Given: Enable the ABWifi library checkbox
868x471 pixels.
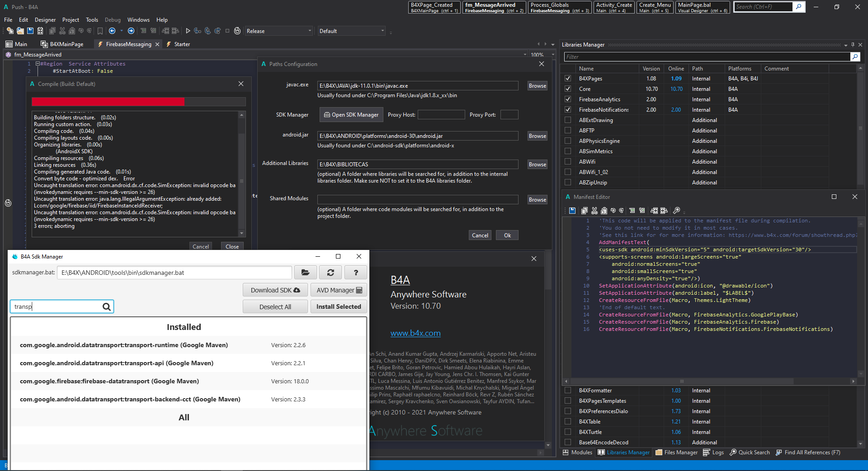Looking at the screenshot, I should click(x=568, y=162).
